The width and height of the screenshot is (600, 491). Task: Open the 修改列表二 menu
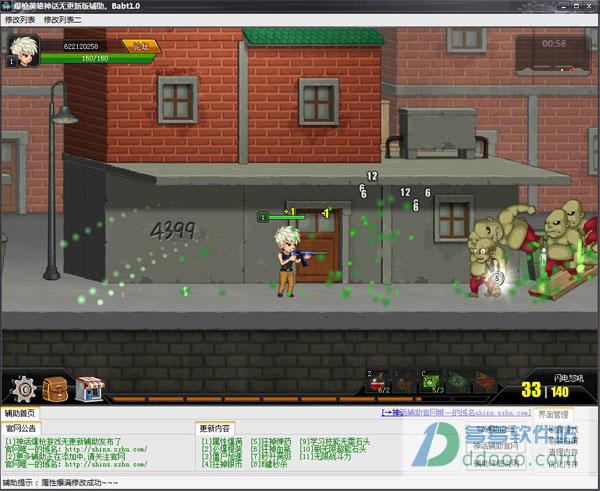pos(63,20)
